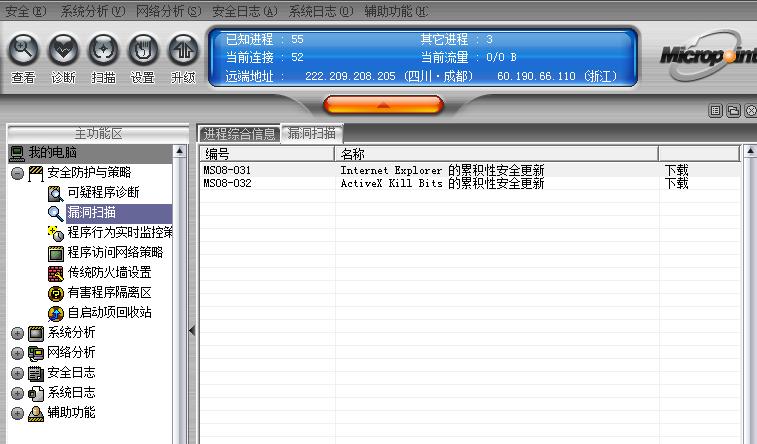Expand the 辅助功能 tree node

coord(17,413)
